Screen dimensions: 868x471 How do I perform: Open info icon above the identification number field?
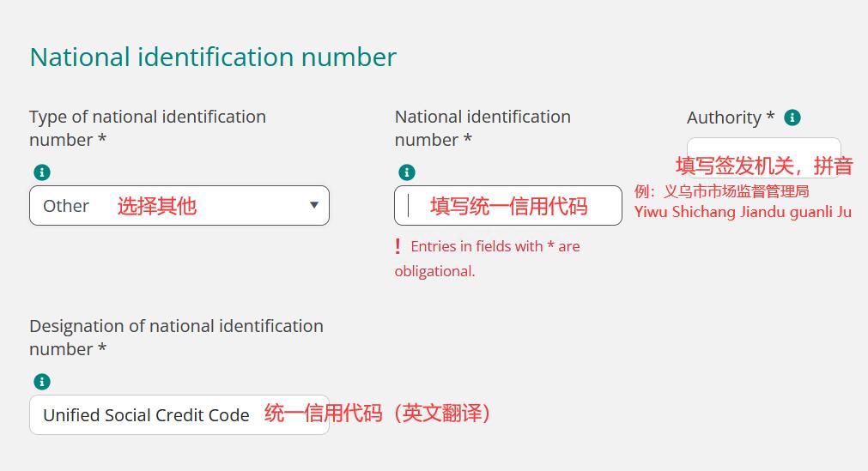pos(407,172)
